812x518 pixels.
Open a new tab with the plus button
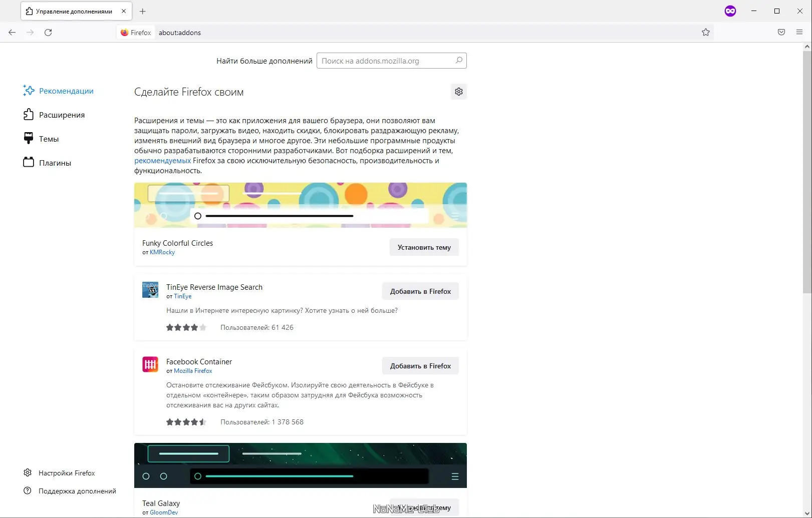click(x=143, y=11)
